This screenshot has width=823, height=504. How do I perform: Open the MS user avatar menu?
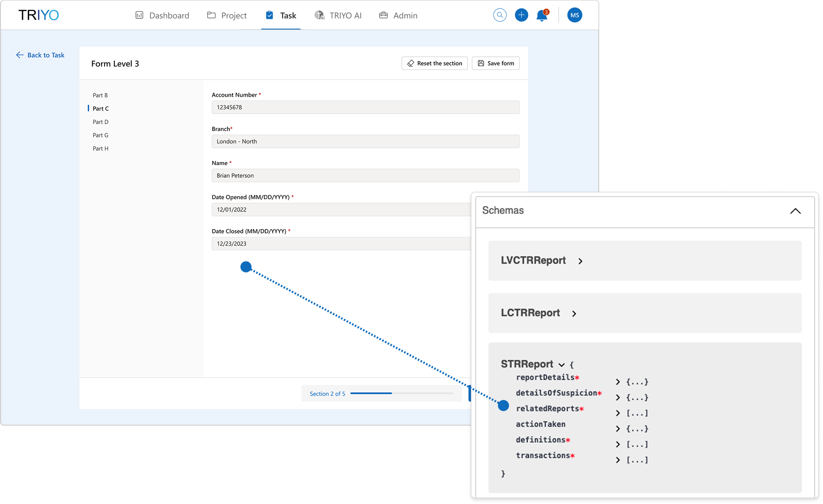point(574,15)
